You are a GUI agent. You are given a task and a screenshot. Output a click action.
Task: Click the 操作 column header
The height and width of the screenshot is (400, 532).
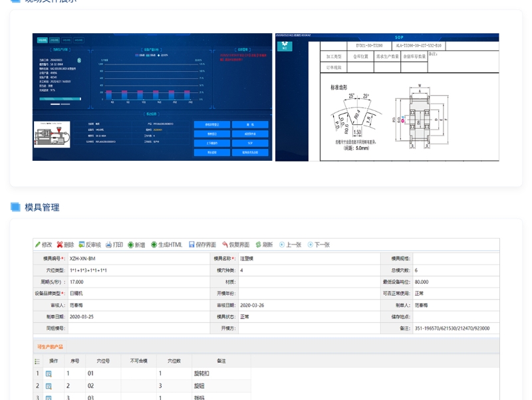pyautogui.click(x=54, y=361)
